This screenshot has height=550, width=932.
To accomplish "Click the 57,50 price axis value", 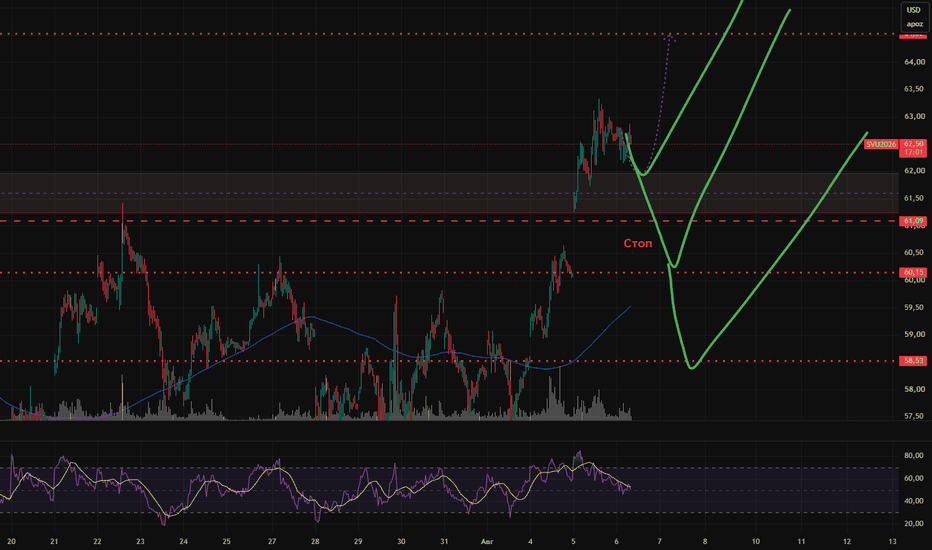I will 914,417.
